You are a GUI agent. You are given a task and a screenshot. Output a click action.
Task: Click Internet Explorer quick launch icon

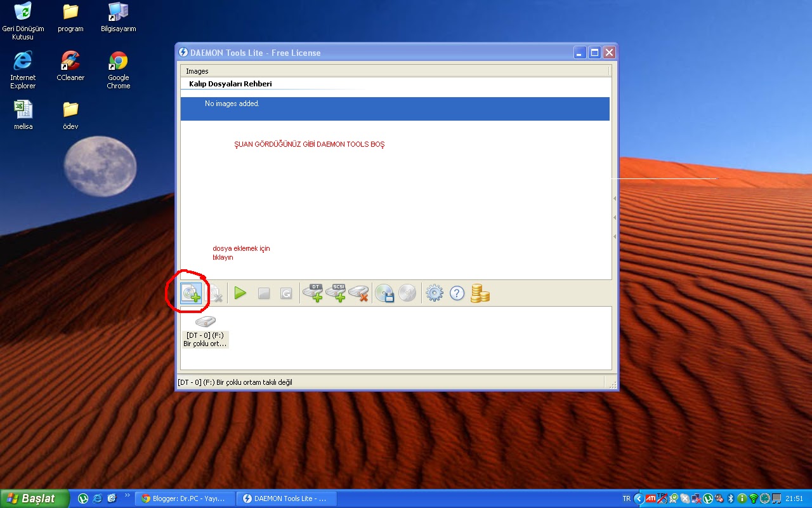click(97, 498)
